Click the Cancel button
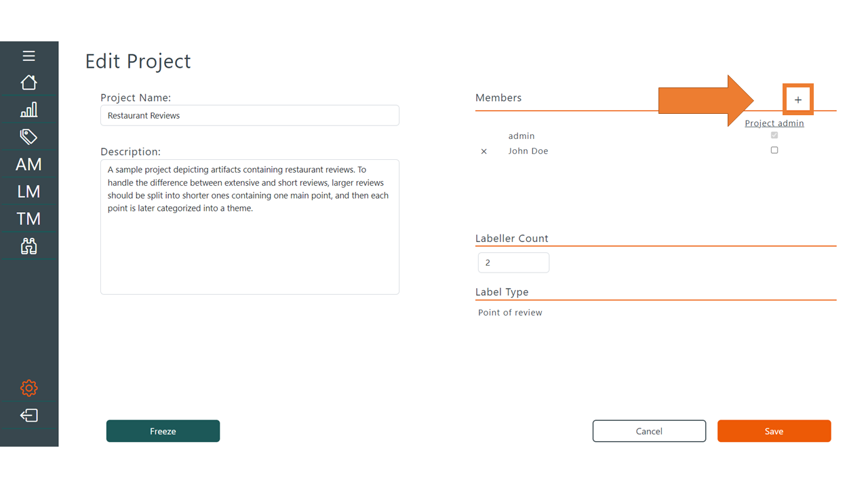This screenshot has width=868, height=488. coord(649,431)
